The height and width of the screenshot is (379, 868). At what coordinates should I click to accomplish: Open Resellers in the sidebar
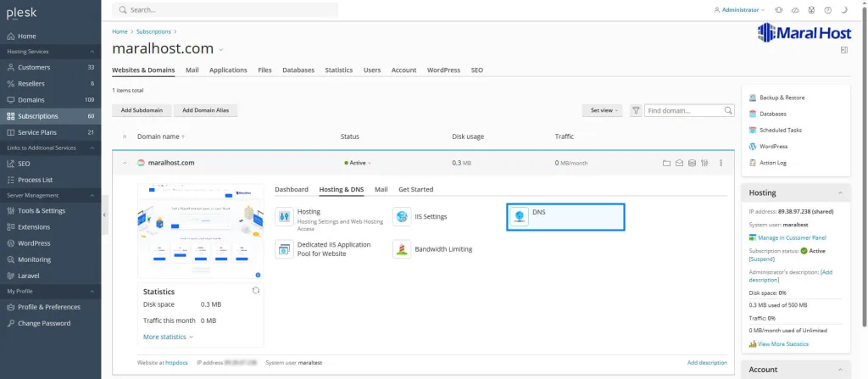[x=50, y=84]
